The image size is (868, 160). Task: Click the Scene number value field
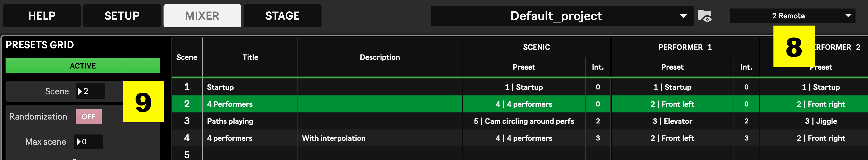coord(90,91)
